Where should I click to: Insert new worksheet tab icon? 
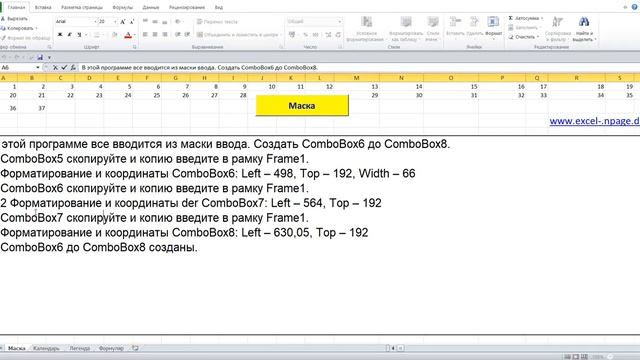click(x=135, y=348)
